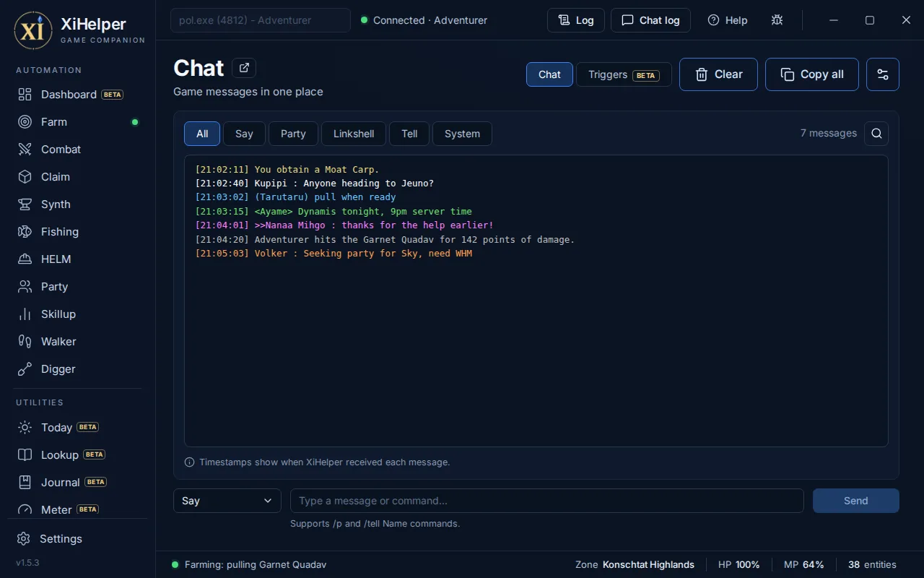Select the All messages tab

click(202, 134)
